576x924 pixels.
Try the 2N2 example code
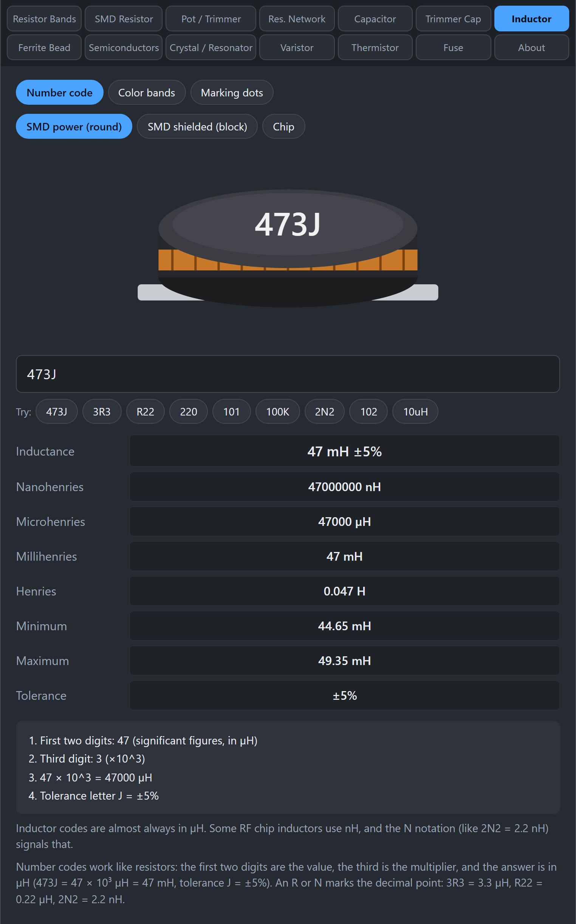[x=325, y=411]
